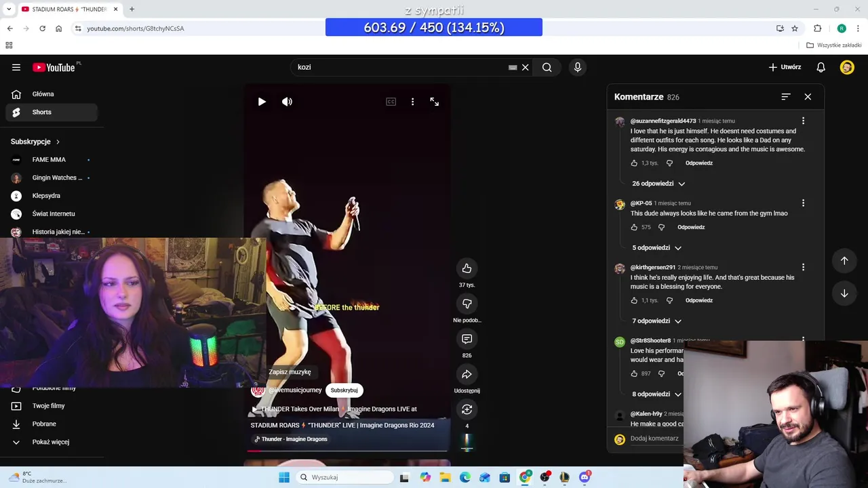The height and width of the screenshot is (488, 868).
Task: Open the sound thumbnail below the remix button
Action: [x=467, y=442]
